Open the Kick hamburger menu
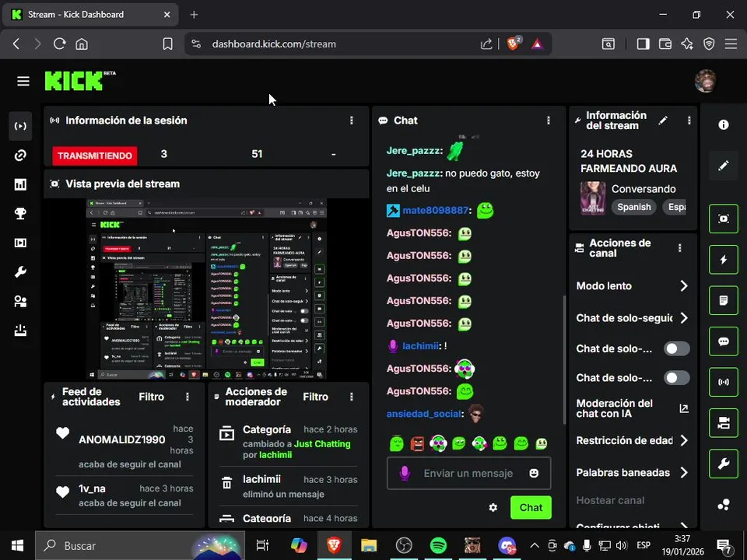 coord(23,81)
